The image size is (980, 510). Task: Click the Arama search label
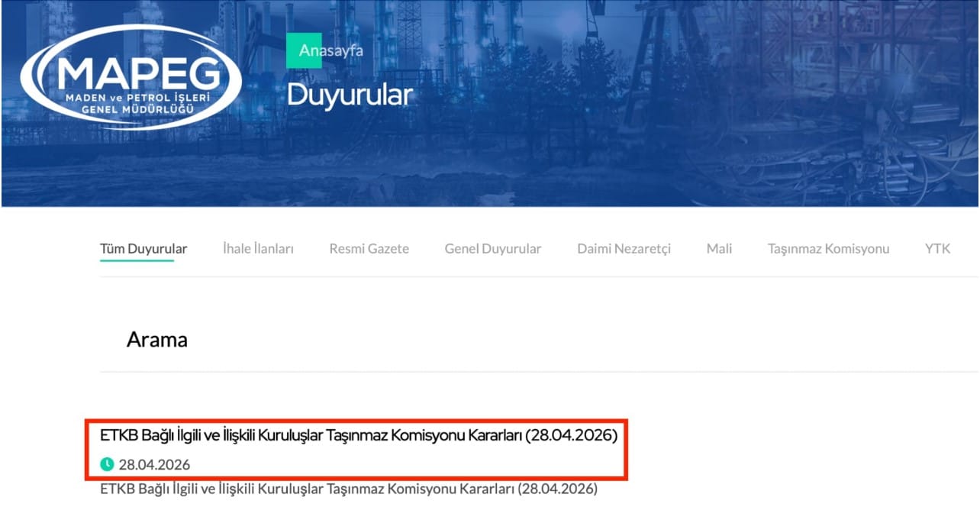coord(157,339)
